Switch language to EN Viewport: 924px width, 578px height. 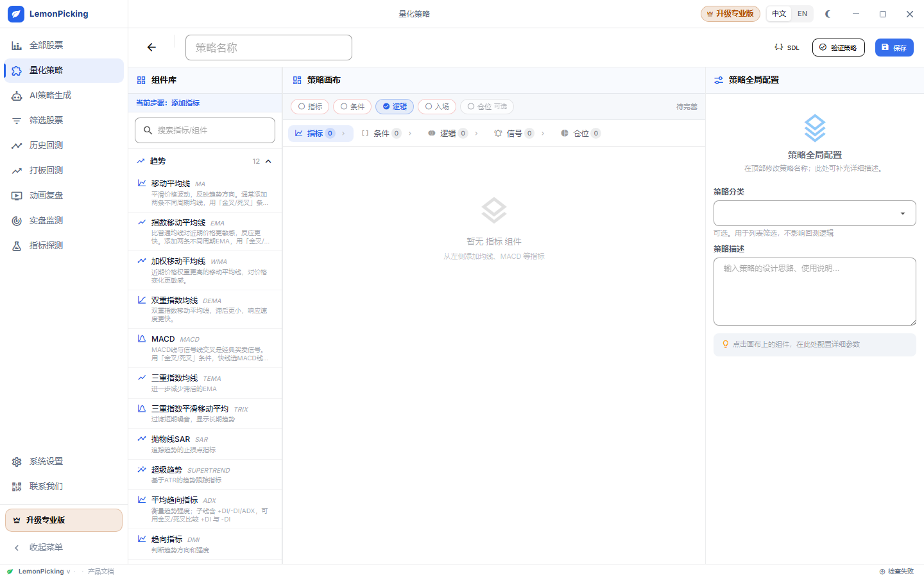pyautogui.click(x=802, y=13)
